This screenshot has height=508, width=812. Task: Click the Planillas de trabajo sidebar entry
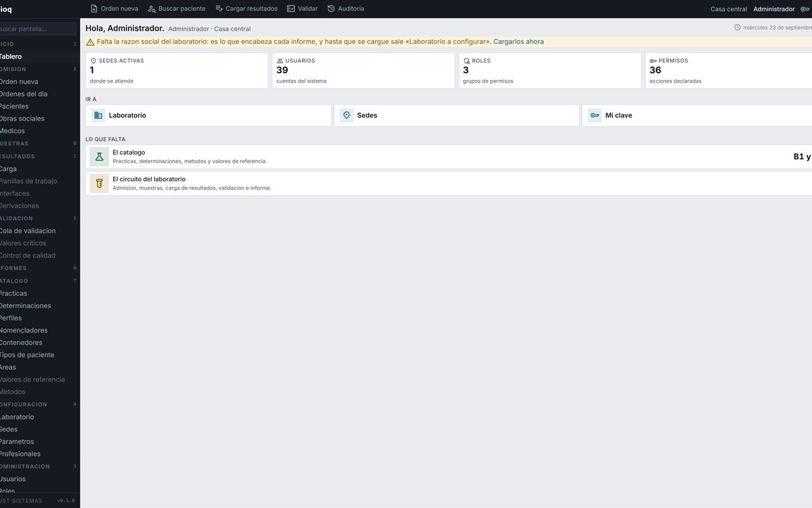[39, 181]
